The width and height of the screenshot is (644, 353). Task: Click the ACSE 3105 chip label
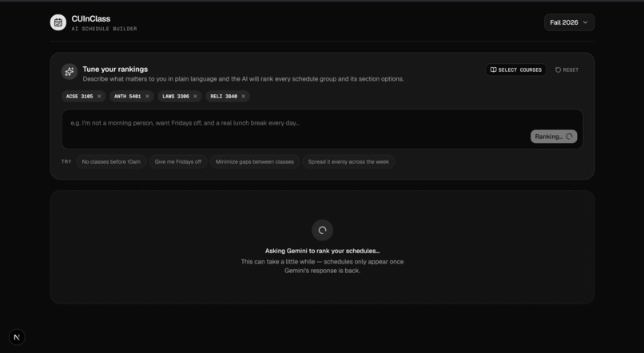[79, 97]
